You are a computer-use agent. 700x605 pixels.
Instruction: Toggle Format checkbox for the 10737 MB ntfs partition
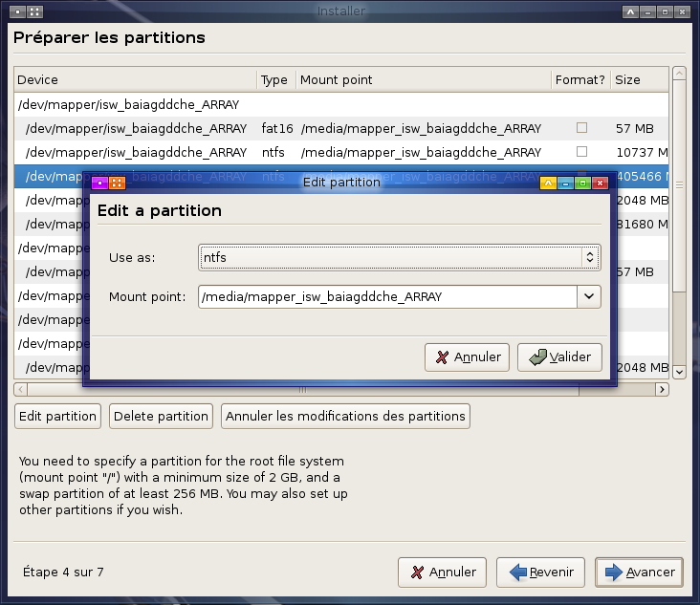tap(581, 152)
